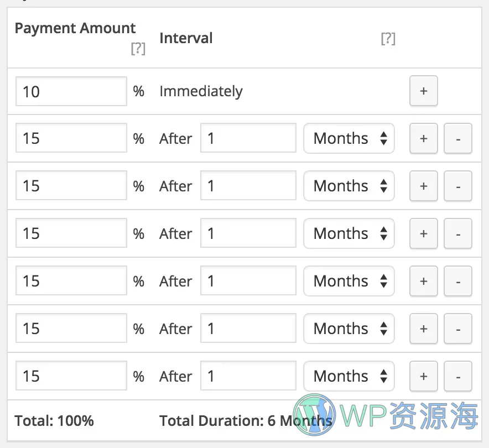Click the plus button in the fourth row
Image resolution: width=489 pixels, height=448 pixels.
pyautogui.click(x=424, y=233)
